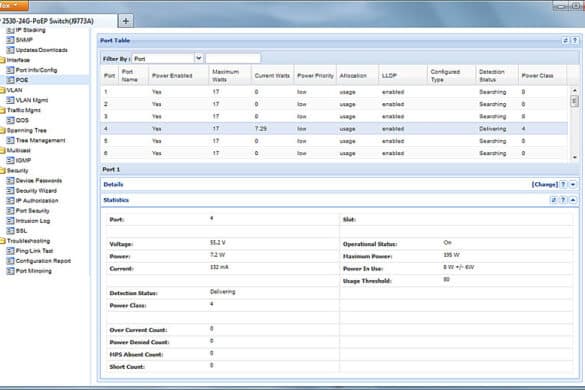
Task: Select port 3 row in table
Action: click(334, 116)
